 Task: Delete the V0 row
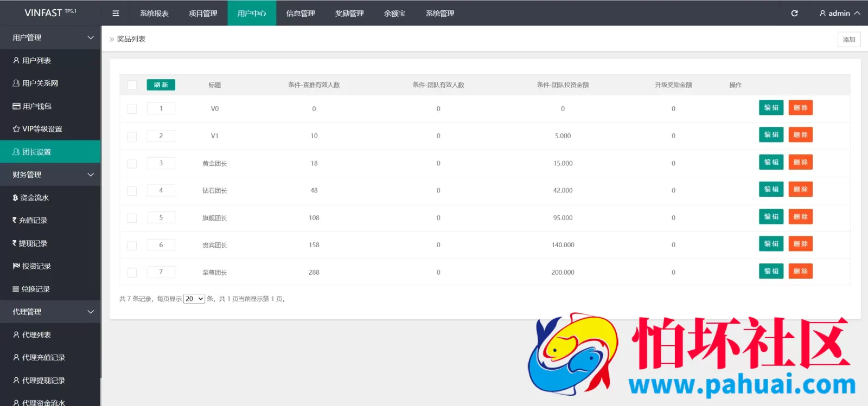[800, 108]
